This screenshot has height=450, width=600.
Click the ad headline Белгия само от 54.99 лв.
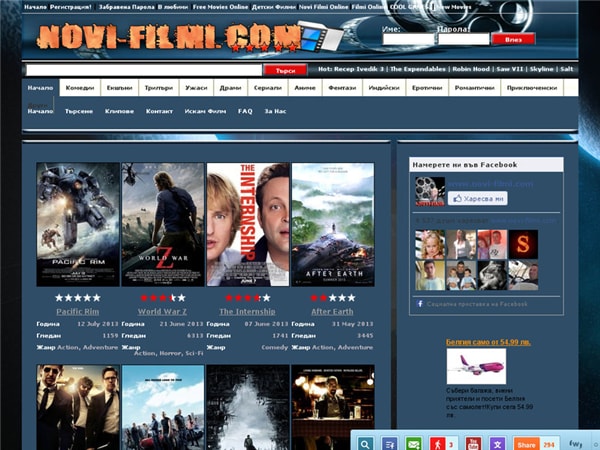tap(488, 342)
